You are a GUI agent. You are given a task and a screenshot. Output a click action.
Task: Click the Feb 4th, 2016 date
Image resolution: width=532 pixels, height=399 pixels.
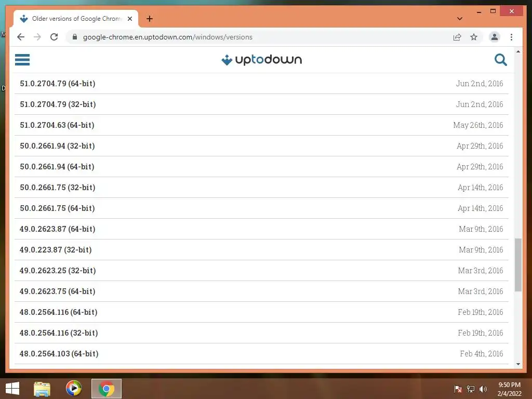(x=482, y=354)
